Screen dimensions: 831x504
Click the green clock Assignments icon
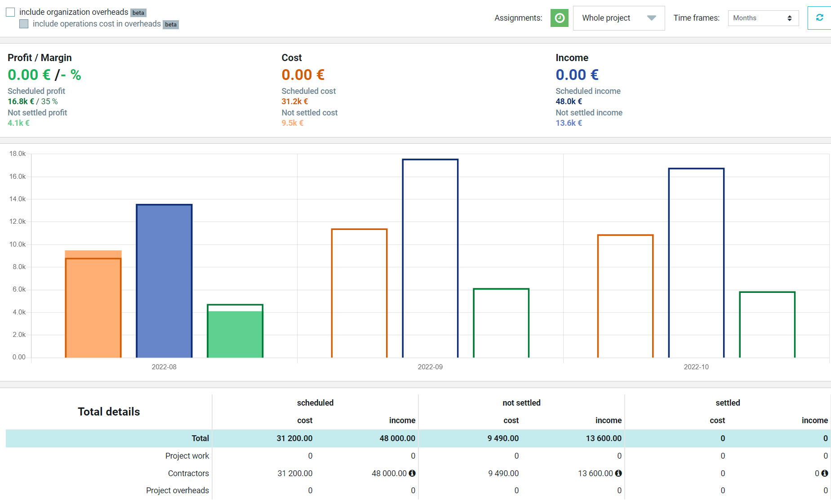(x=559, y=18)
